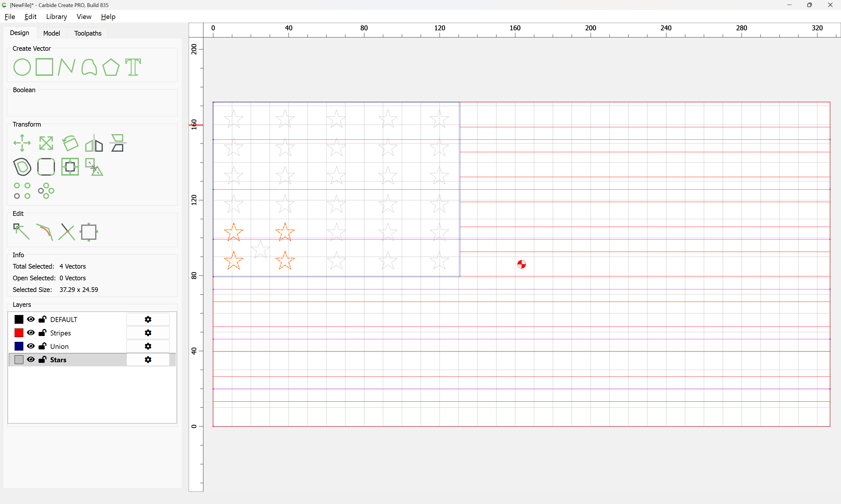Viewport: 841px width, 504px height.
Task: Click the Trim Vectors scissors tool
Action: [x=67, y=232]
